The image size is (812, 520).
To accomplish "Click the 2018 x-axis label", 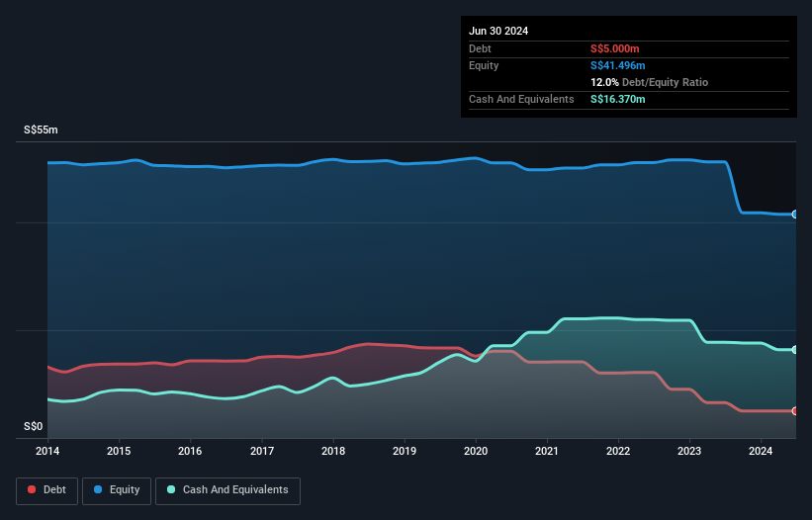I will coord(333,451).
